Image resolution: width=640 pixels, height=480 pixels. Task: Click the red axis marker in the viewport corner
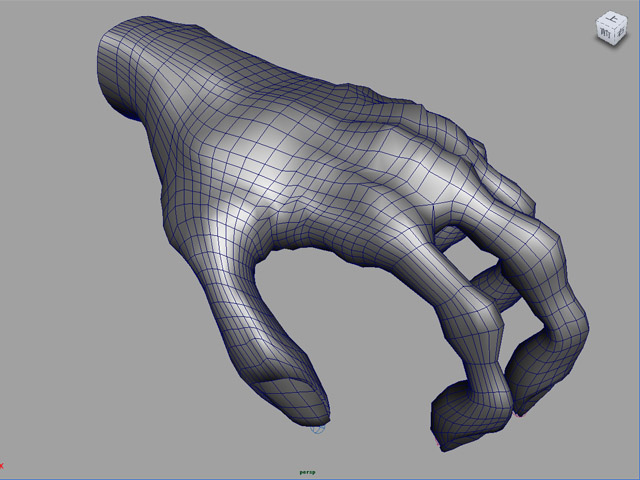coord(2,464)
